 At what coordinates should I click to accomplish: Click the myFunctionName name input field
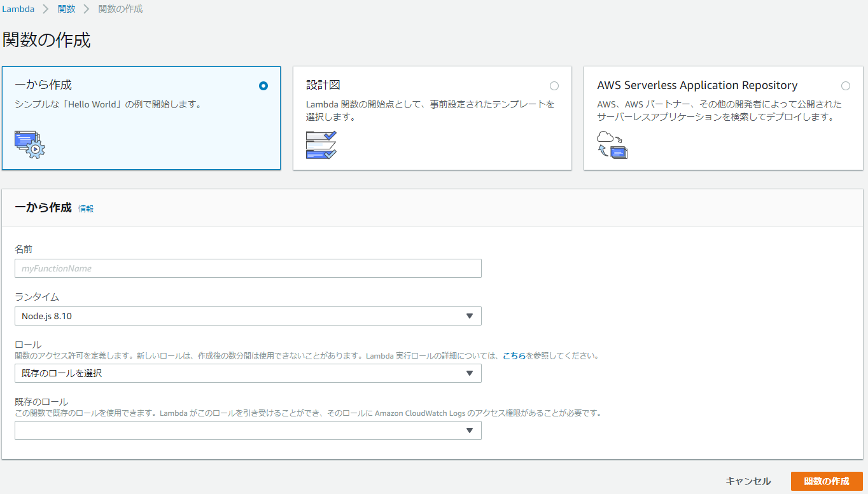248,268
